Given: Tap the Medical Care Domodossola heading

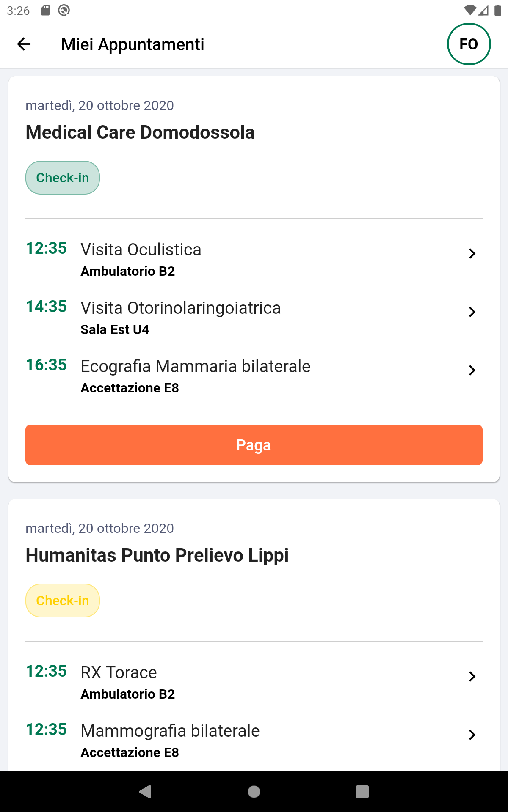Looking at the screenshot, I should pyautogui.click(x=140, y=132).
